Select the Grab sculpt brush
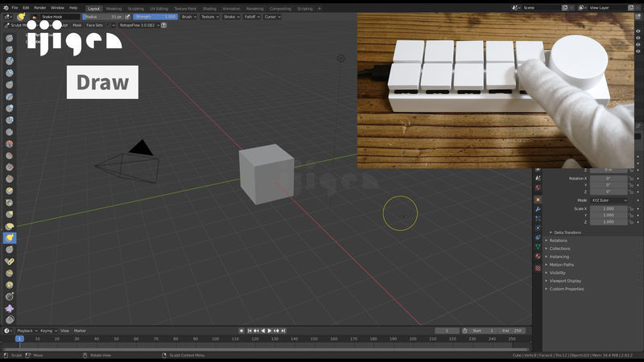This screenshot has width=644, height=362. (x=10, y=215)
